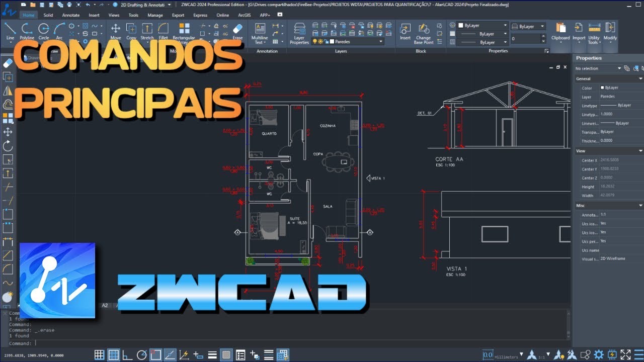Toggle object snap tracking in status bar

tap(170, 354)
